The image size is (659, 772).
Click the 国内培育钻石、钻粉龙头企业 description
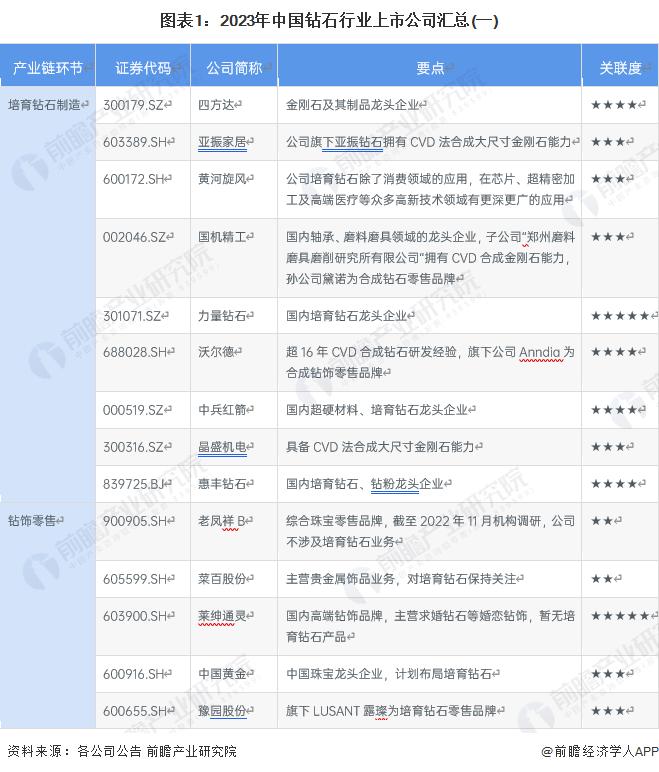coord(364,483)
